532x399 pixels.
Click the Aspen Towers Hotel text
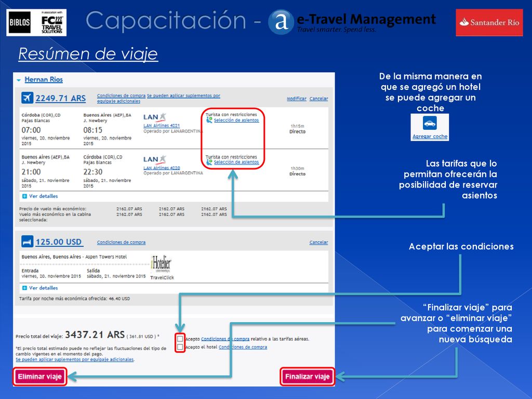pyautogui.click(x=106, y=257)
